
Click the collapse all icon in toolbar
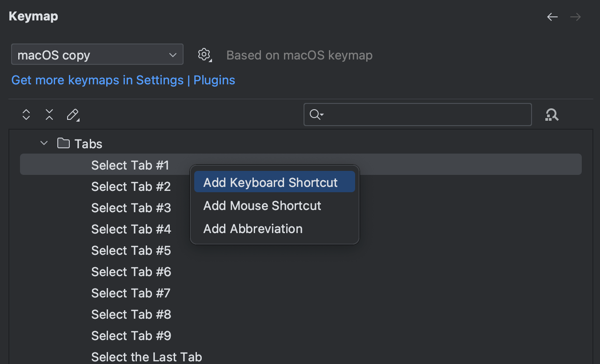pyautogui.click(x=49, y=115)
